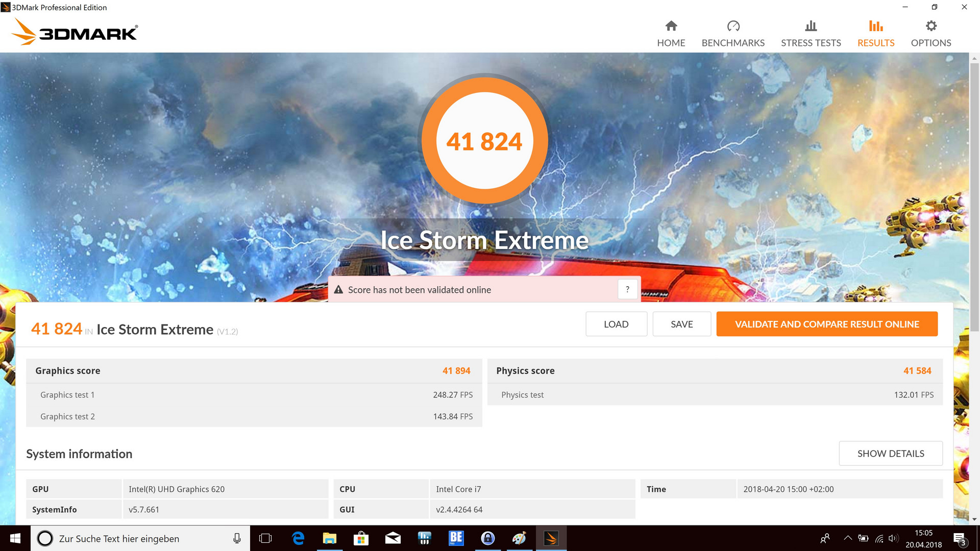The width and height of the screenshot is (980, 551).
Task: Click the Home icon in navigation
Action: (671, 26)
